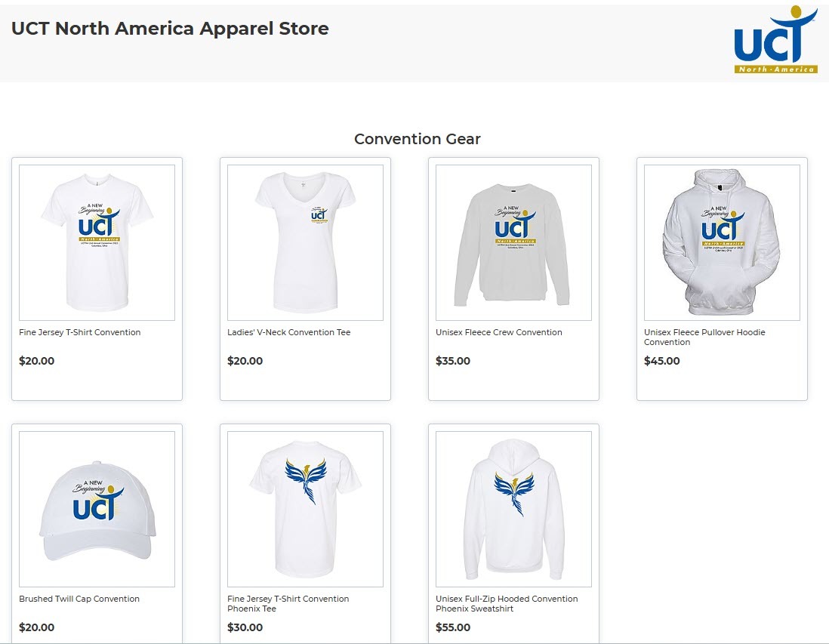
Task: Open Unisex Fleece Pullover Hoodie Convention link
Action: (x=704, y=337)
